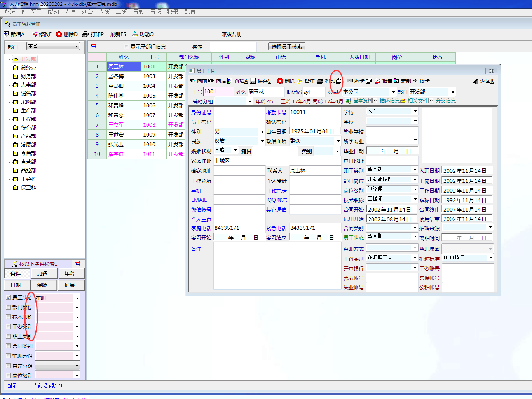Expand the 学历 education dropdown showing 大专
This screenshot has width=532, height=399.
[x=415, y=111]
